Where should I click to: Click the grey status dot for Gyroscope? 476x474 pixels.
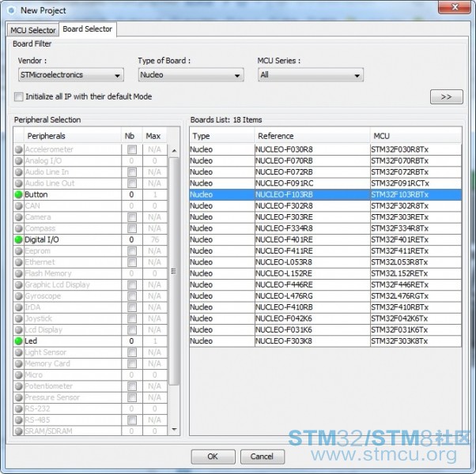tap(18, 296)
